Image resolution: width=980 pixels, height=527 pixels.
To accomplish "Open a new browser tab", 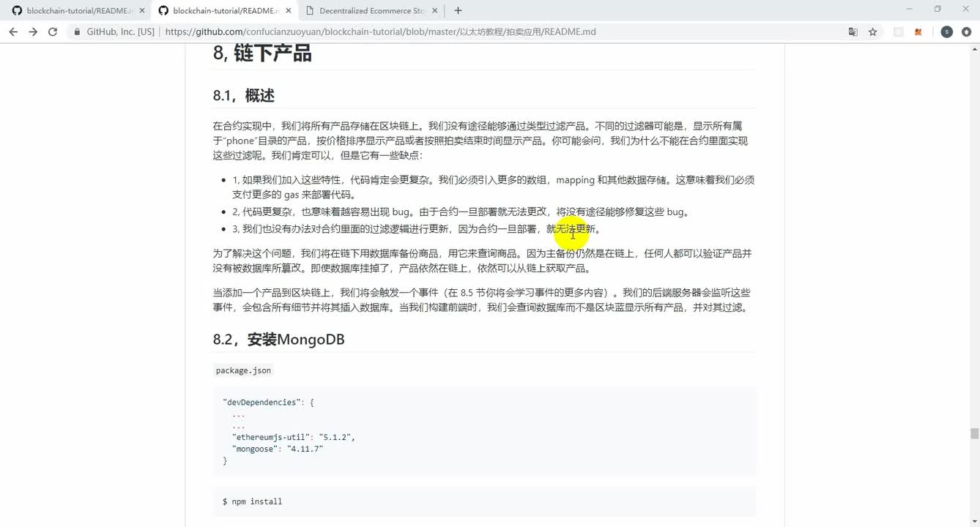I will pos(459,10).
